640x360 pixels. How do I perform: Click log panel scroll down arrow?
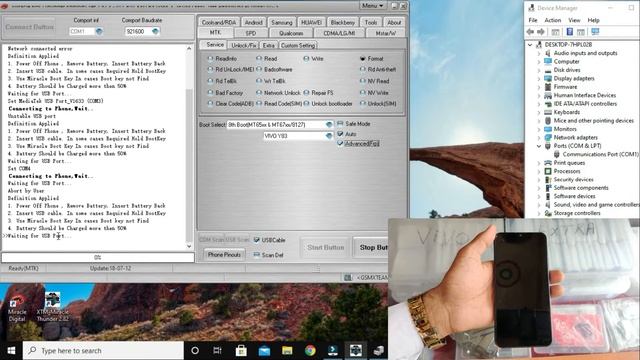[189, 246]
